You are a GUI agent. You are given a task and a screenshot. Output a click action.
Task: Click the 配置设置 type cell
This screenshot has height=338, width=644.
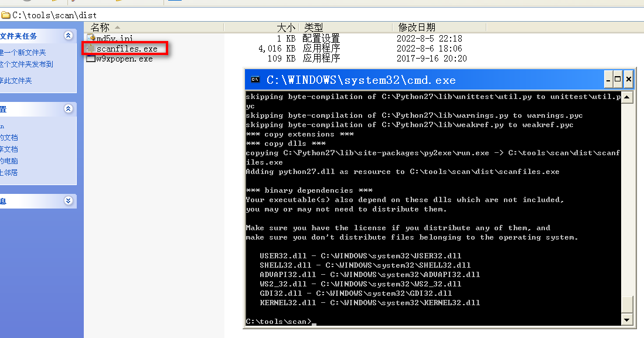tap(321, 39)
